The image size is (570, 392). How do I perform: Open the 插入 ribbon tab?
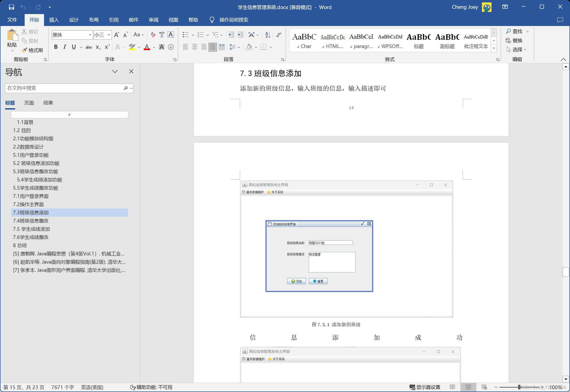coord(54,20)
